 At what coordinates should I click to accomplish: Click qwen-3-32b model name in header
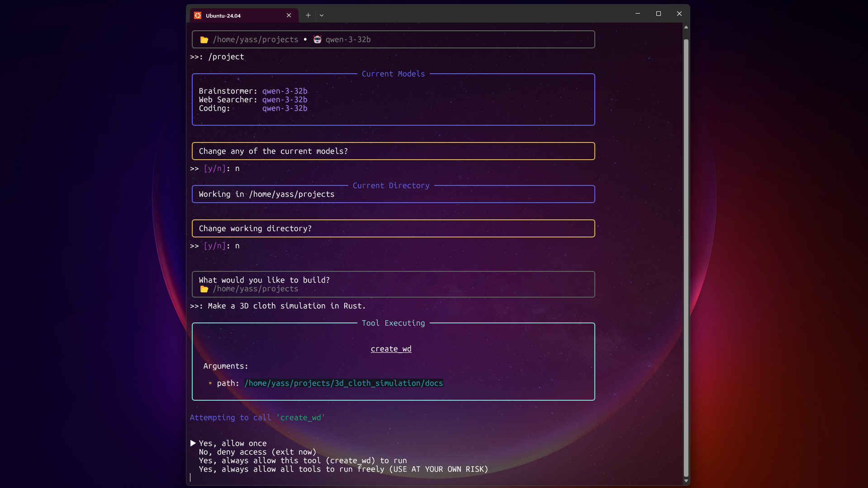pos(348,39)
